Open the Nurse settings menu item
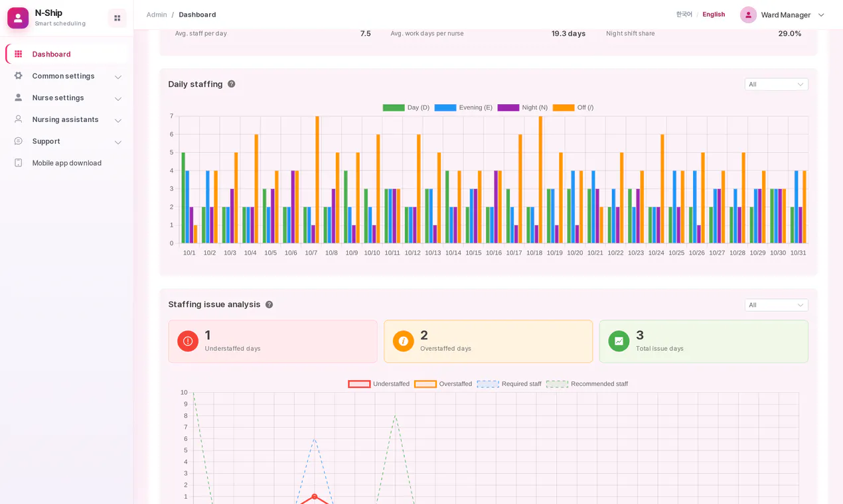843x504 pixels. (66, 98)
